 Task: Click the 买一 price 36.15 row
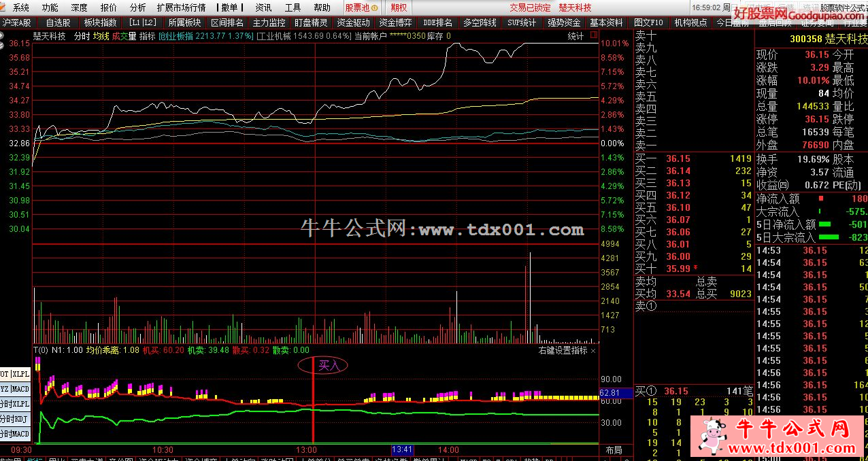[x=694, y=158]
